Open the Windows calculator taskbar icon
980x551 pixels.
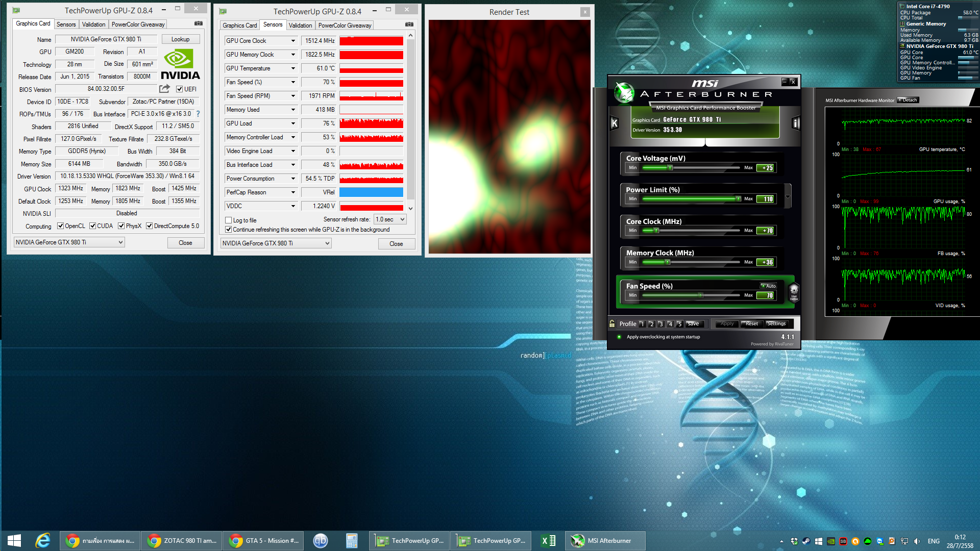point(352,541)
